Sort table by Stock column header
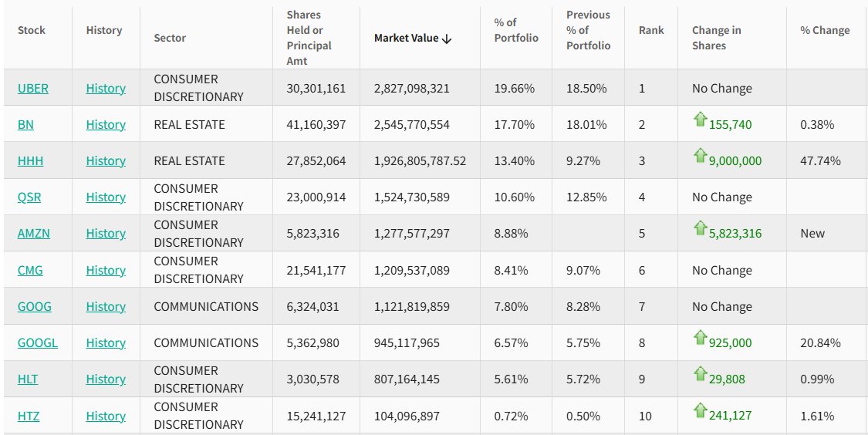868x435 pixels. [x=32, y=30]
